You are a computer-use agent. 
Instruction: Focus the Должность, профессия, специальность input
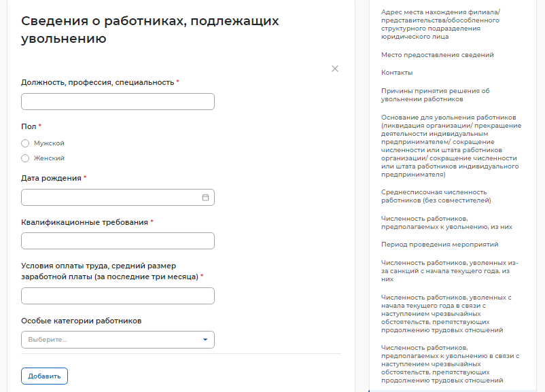pyautogui.click(x=118, y=101)
